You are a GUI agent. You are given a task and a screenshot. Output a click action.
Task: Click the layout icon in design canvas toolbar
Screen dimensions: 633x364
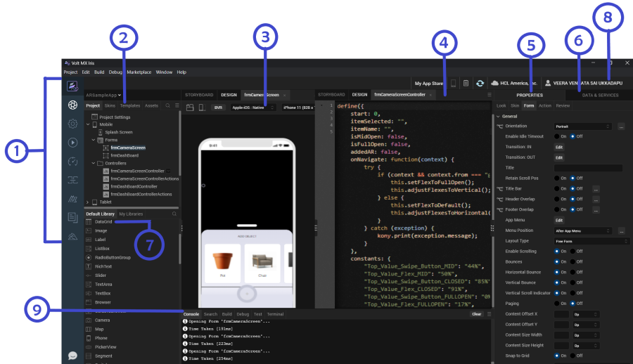(190, 108)
